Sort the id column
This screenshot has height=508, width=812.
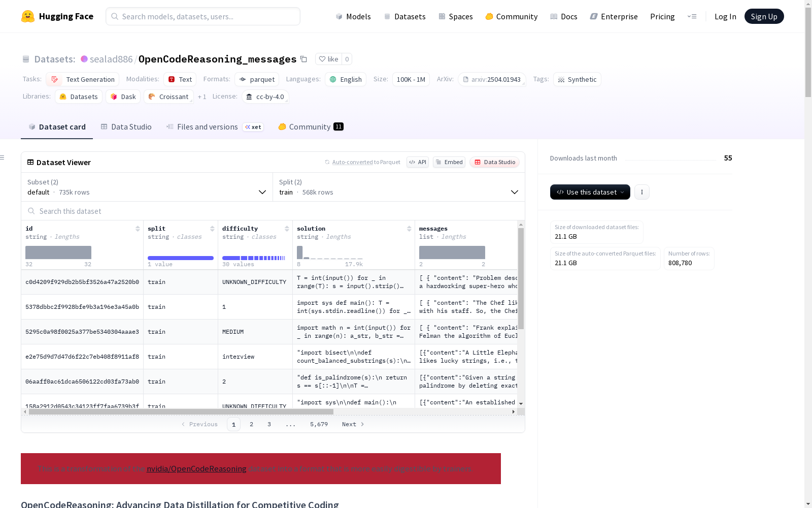[x=138, y=229]
